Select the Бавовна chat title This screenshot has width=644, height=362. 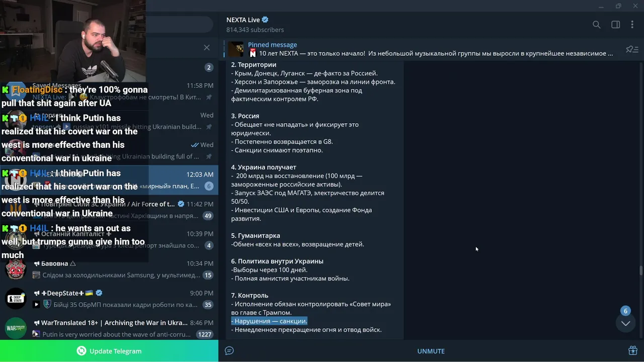[x=54, y=263]
